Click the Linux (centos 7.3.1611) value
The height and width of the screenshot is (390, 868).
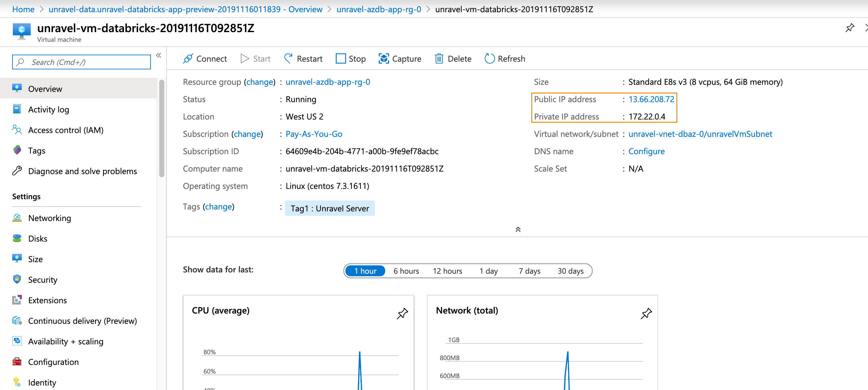click(x=327, y=186)
